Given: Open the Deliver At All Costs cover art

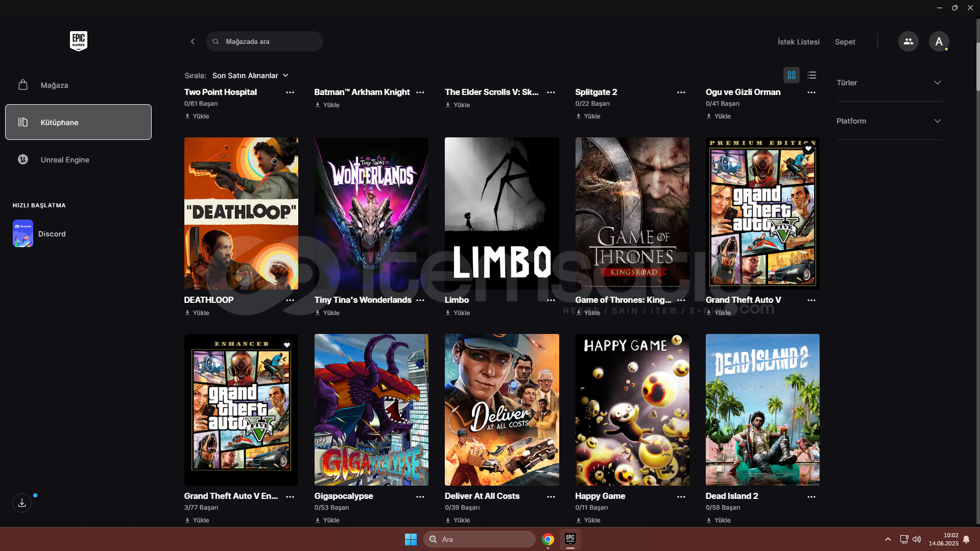Looking at the screenshot, I should click(501, 410).
